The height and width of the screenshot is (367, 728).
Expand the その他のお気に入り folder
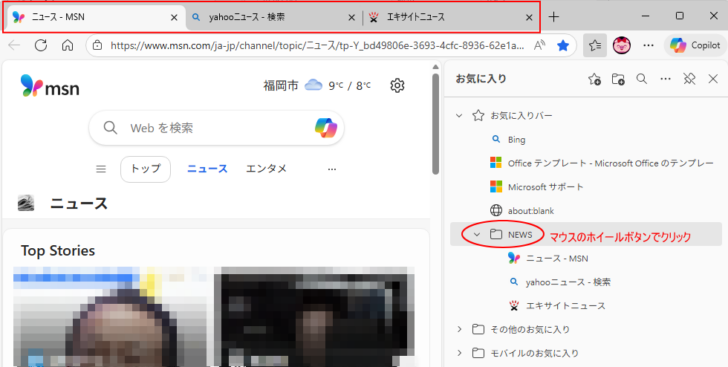pyautogui.click(x=459, y=329)
